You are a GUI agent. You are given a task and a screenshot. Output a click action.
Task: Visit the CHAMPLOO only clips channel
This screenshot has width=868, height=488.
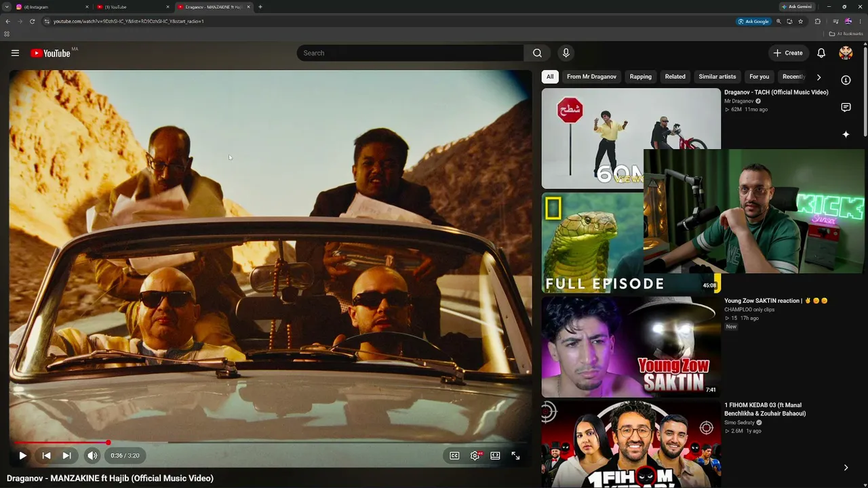749,310
